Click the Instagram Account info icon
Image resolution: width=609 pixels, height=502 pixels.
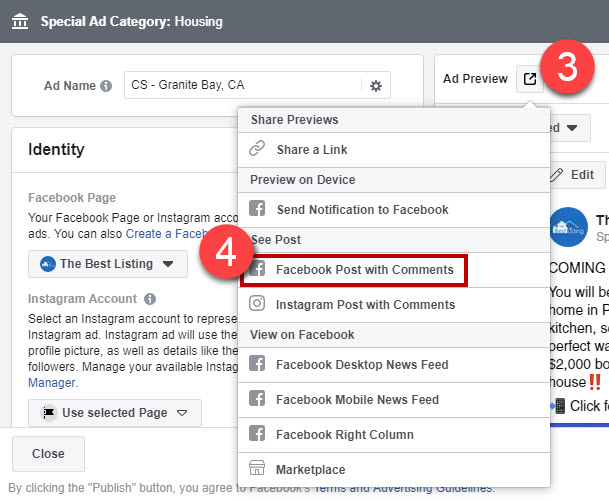(x=150, y=299)
